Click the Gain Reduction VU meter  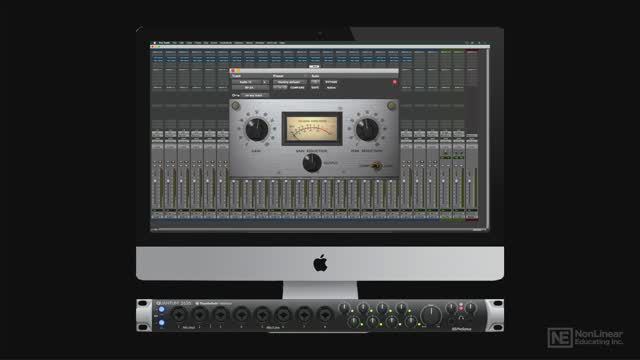pos(312,129)
